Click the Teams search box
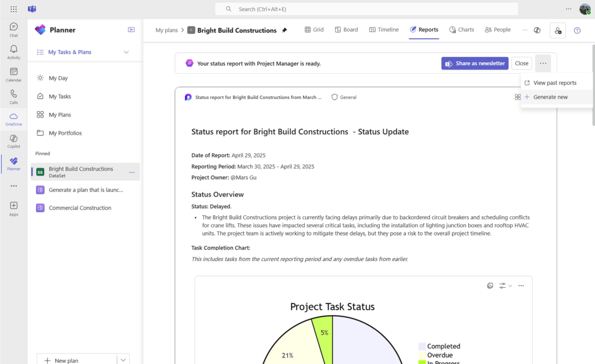Image resolution: width=595 pixels, height=364 pixels. [366, 9]
